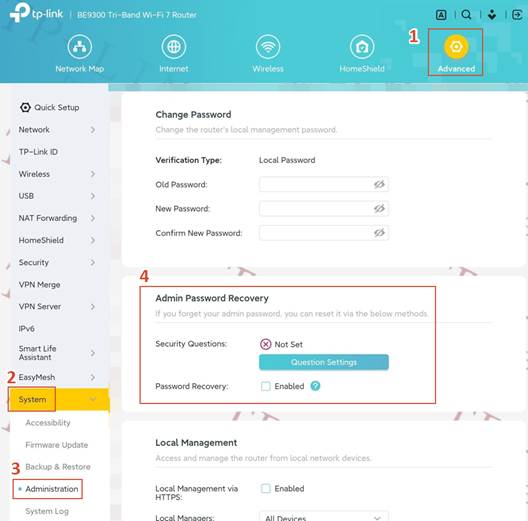Click the Question Settings button
The width and height of the screenshot is (528, 521).
[324, 362]
